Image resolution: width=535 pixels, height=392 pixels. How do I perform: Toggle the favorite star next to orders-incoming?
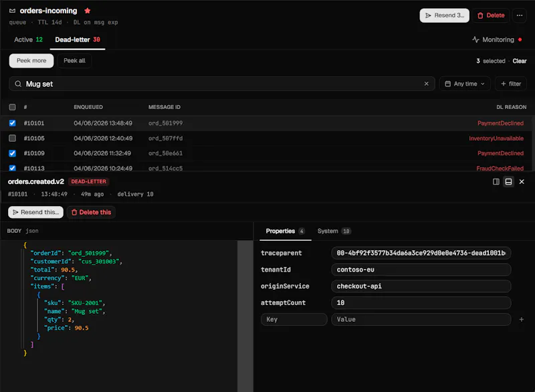click(x=88, y=11)
